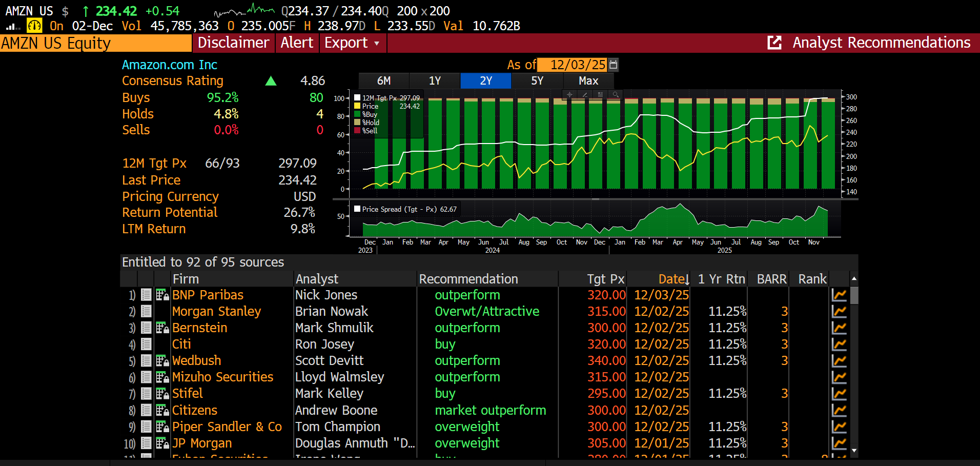The image size is (980, 466).
Task: Sort by the Date column header arrow
Action: tap(687, 279)
